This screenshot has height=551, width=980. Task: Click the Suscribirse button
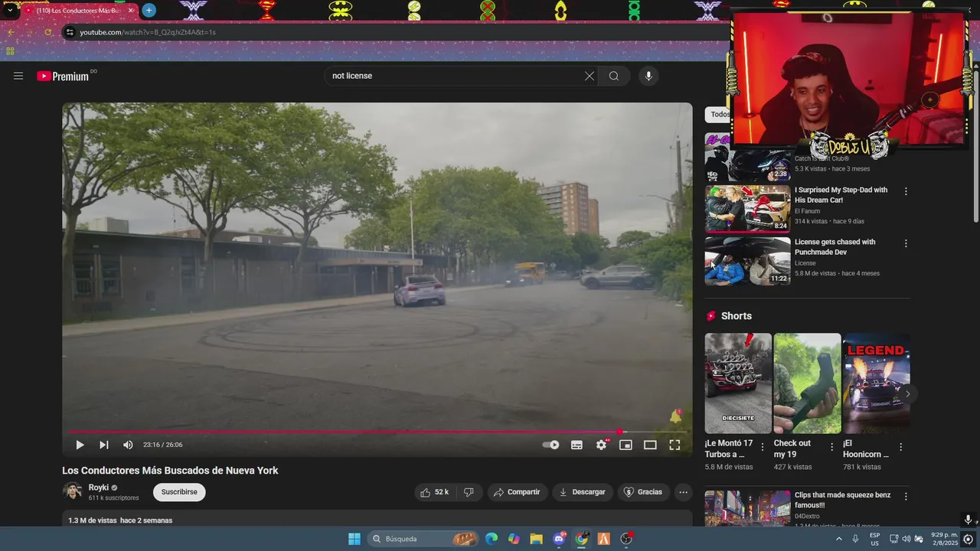(x=179, y=492)
